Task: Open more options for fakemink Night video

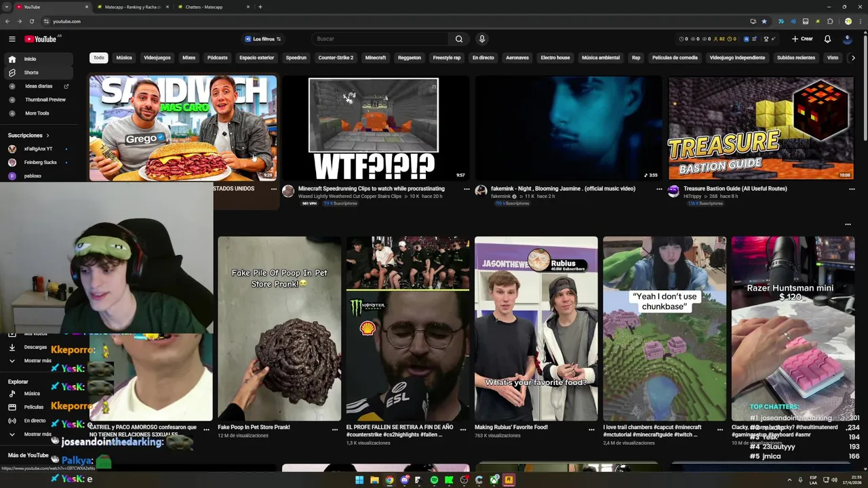Action: [659, 189]
